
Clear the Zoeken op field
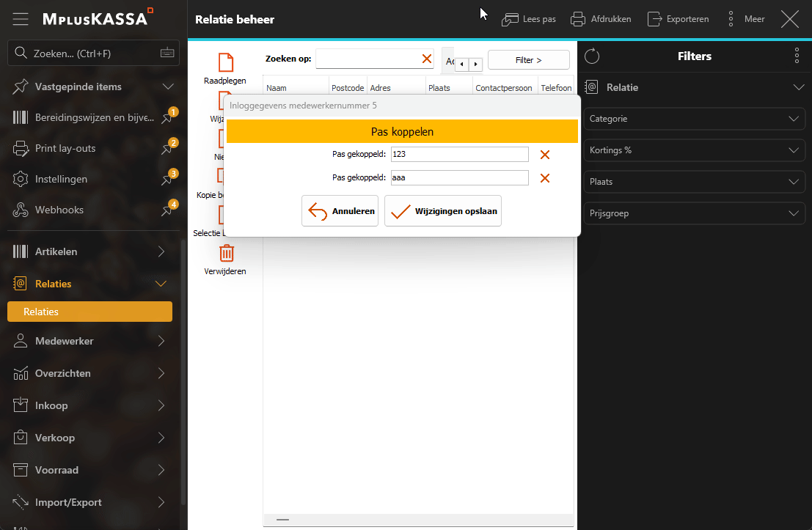tap(427, 59)
